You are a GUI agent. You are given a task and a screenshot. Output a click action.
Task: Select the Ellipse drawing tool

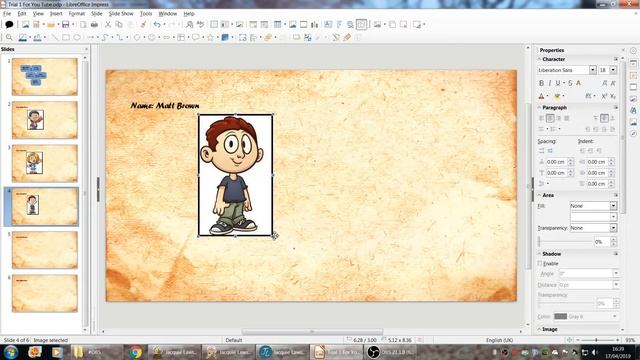pos(77,38)
